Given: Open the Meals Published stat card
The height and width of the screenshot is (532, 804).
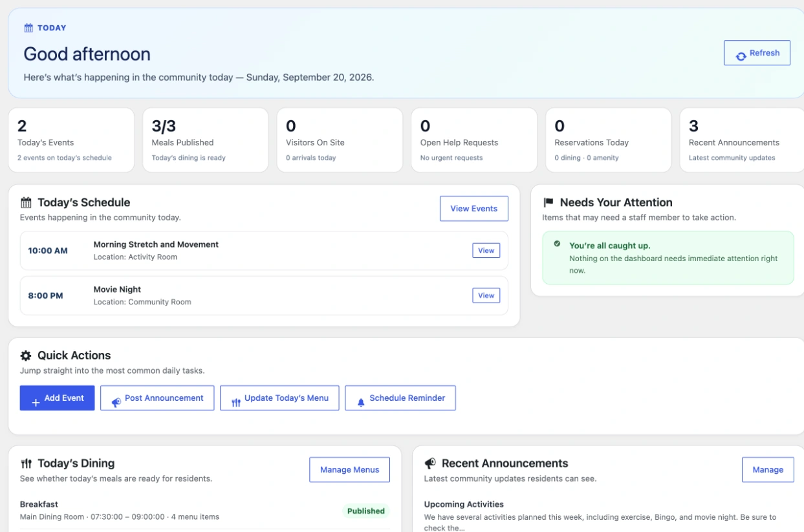Looking at the screenshot, I should coord(206,140).
